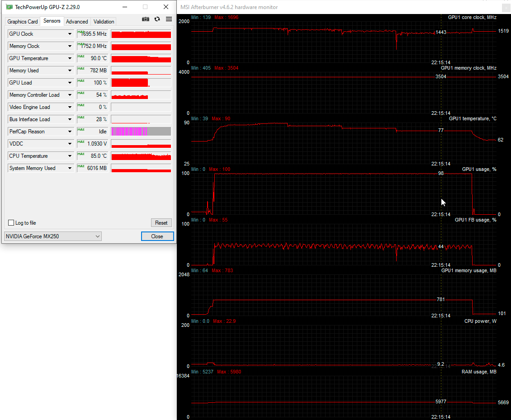Click the GPU Clock 1695.5 MHz value
Viewport: 511px width, 420px height.
tap(93, 34)
